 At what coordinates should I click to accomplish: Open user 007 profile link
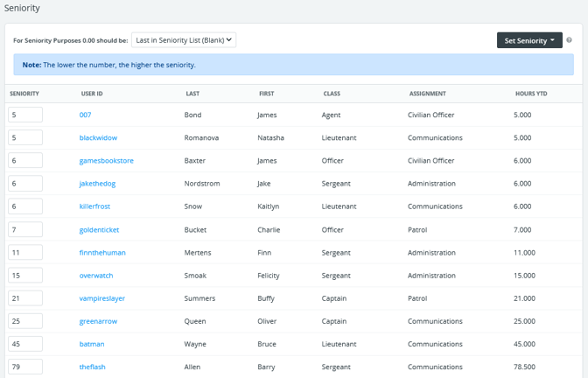pyautogui.click(x=85, y=115)
